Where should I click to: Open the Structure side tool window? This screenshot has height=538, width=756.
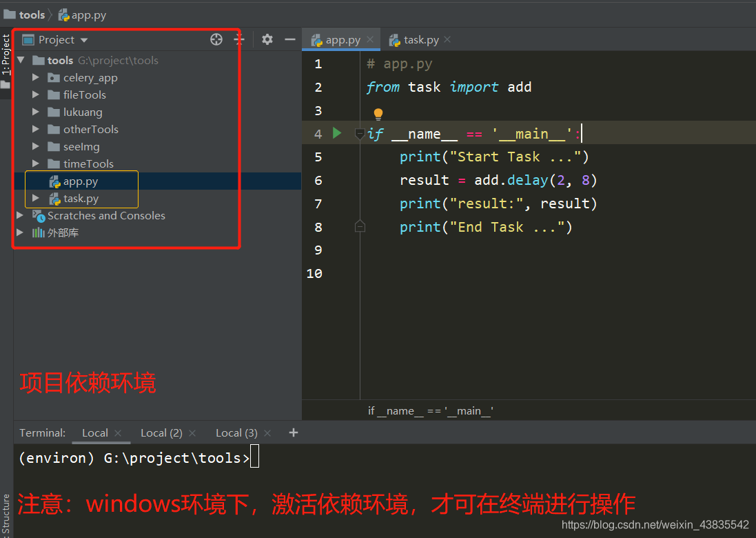[x=6, y=514]
